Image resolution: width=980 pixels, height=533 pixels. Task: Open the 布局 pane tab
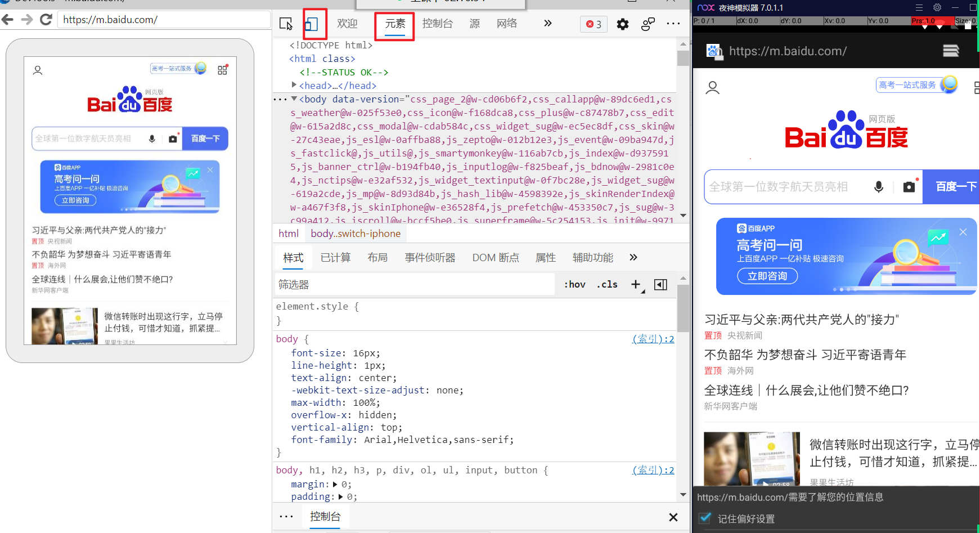click(x=377, y=258)
